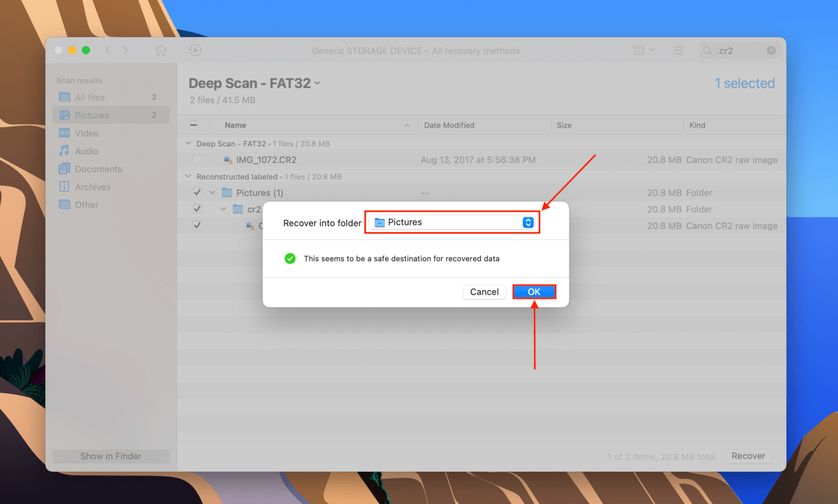This screenshot has width=838, height=504.
Task: Sort by Name column header
Action: (x=235, y=125)
